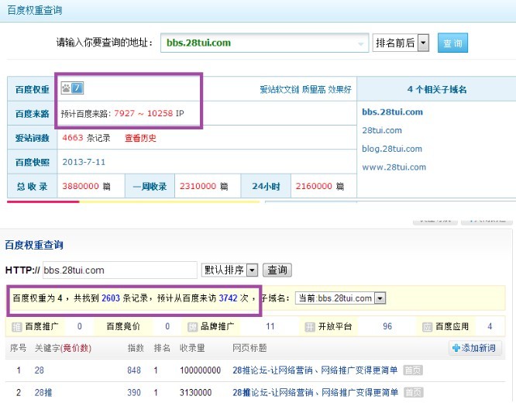The image size is (516, 420).
Task: Click the 添加新词 button
Action: pos(475,348)
